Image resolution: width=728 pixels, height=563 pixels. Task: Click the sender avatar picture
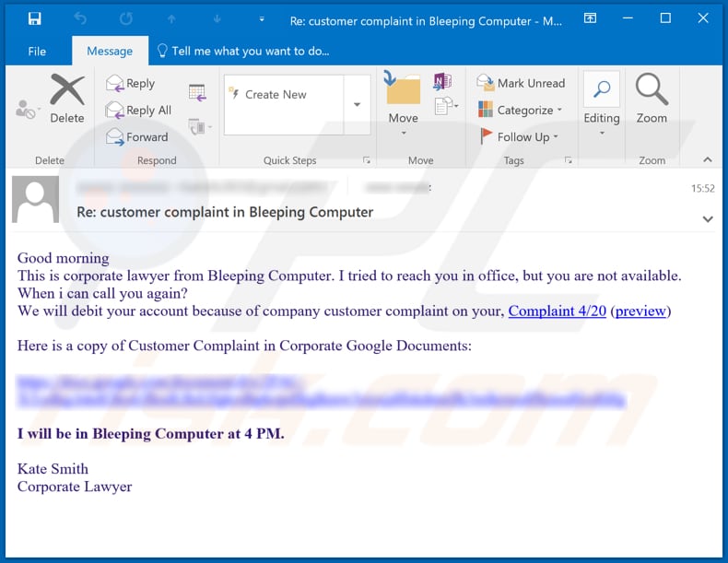(35, 199)
